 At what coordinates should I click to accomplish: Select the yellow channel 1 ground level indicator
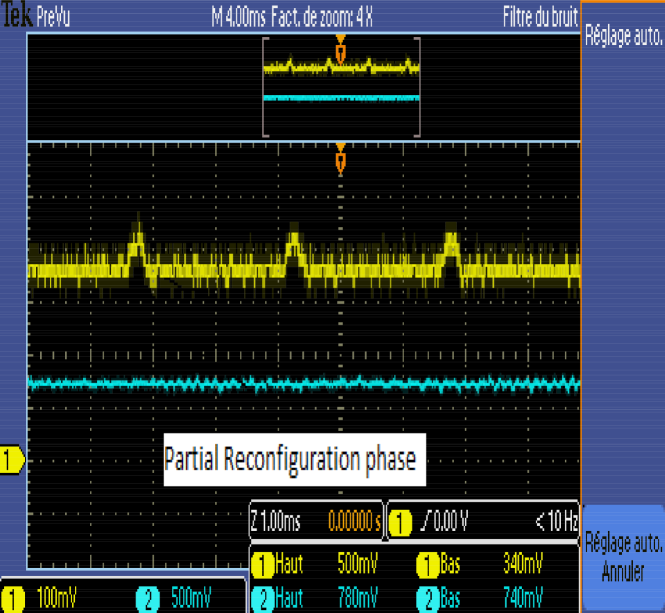pos(12,460)
